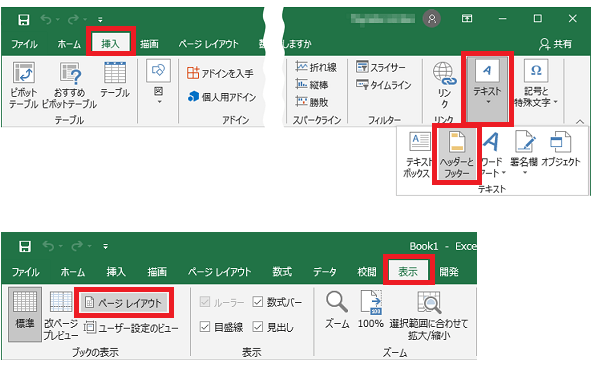The width and height of the screenshot is (599, 369).
Task: Click 選択範囲に合わせて拡大/縮小
Action: 429,316
